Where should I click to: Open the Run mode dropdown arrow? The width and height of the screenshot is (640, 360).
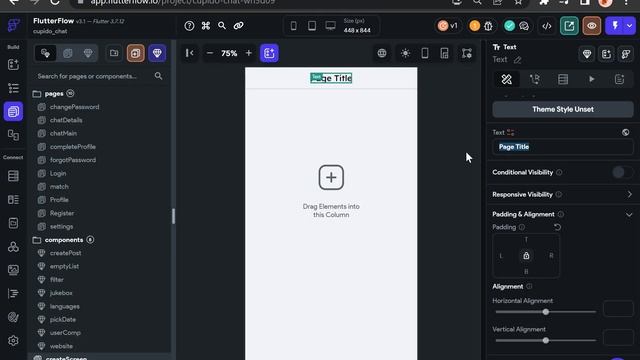(630, 26)
